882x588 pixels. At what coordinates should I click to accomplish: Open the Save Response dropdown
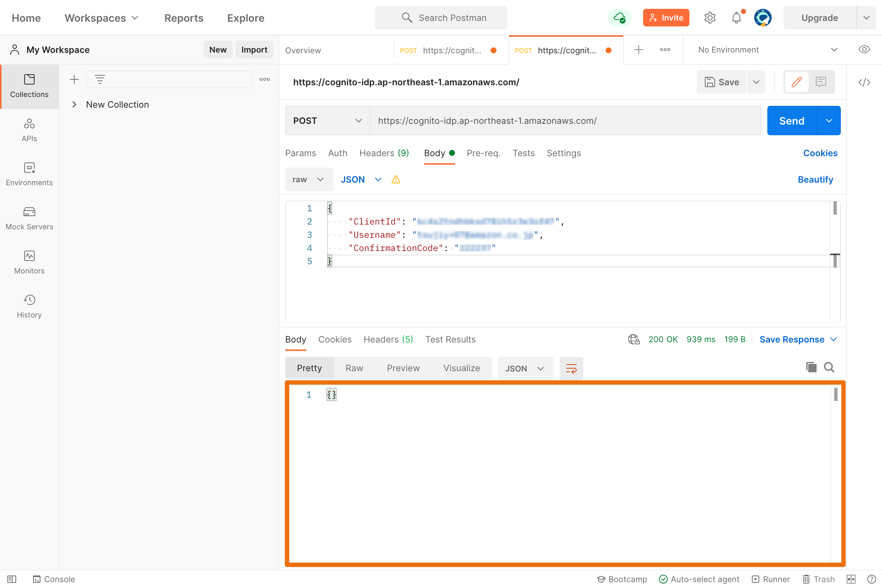[798, 339]
